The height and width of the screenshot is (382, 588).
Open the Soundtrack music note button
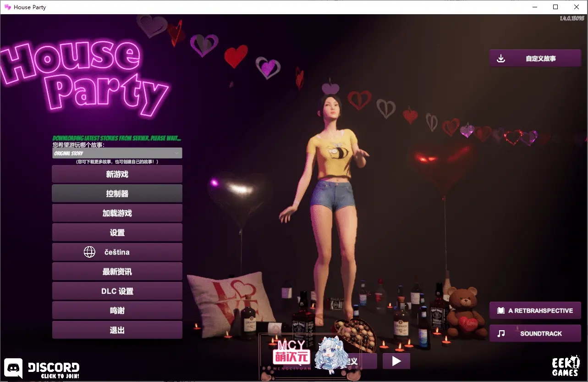click(535, 333)
